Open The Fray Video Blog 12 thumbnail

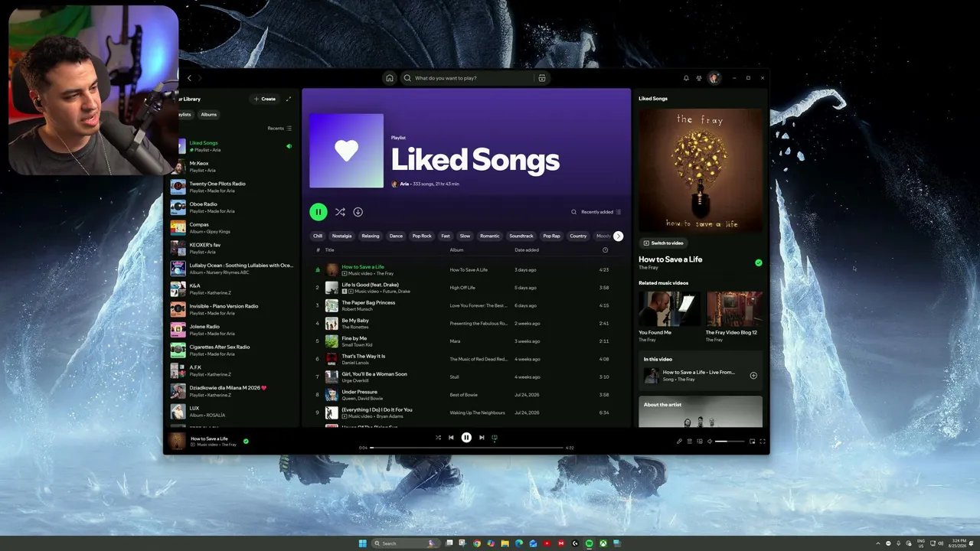click(734, 309)
